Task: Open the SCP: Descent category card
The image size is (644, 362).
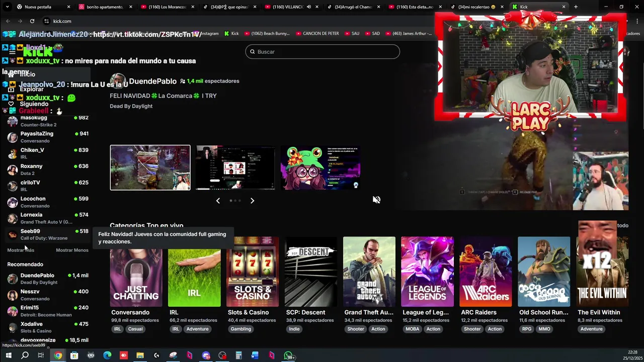Action: [x=310, y=271]
